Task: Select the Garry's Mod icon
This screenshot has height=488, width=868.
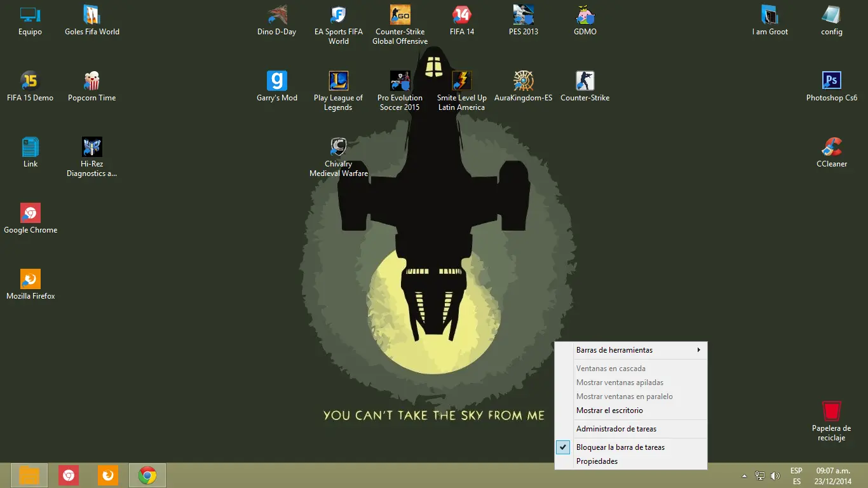Action: click(x=277, y=87)
